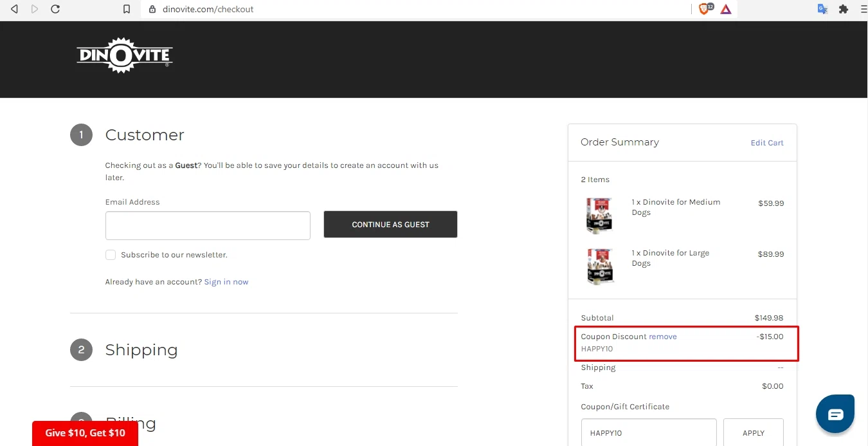This screenshot has width=868, height=446.
Task: Click the step 1 Customer heading
Action: [145, 135]
